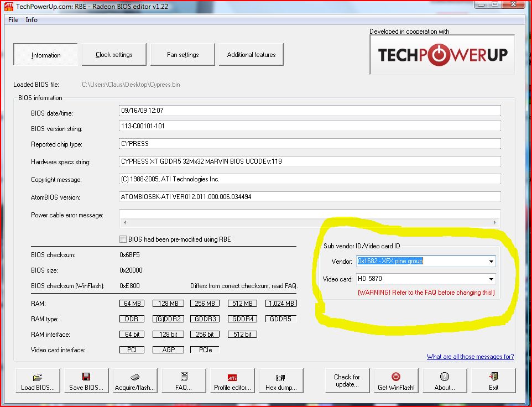Click 'Differs from correct checksum' message
532x407 pixels.
(244, 286)
